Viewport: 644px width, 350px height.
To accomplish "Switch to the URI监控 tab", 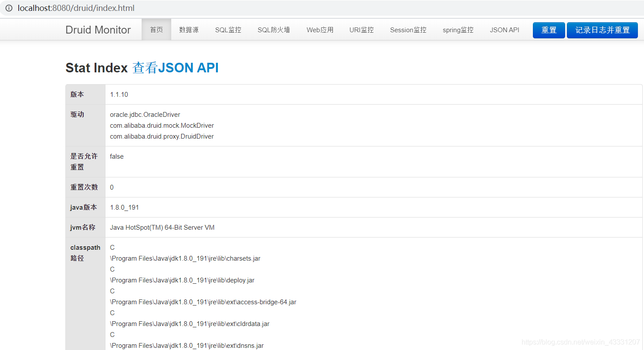I will pos(361,30).
